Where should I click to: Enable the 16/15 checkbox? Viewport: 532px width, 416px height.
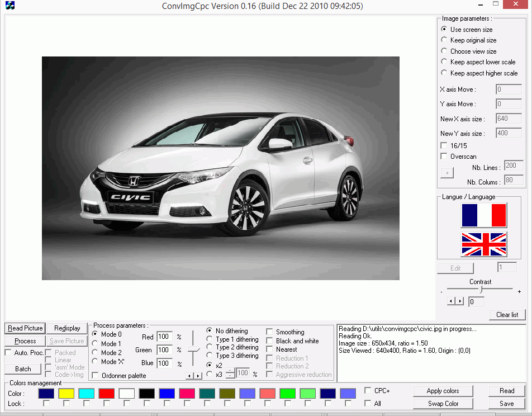coord(444,145)
